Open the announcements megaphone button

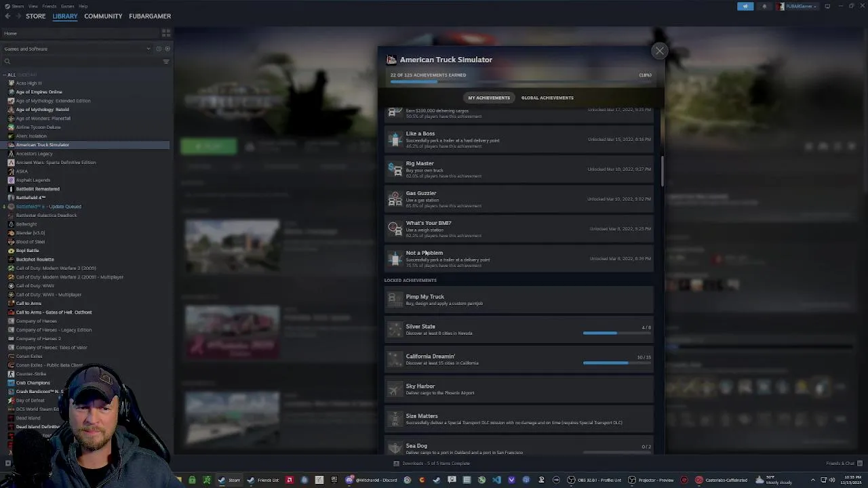coord(745,6)
